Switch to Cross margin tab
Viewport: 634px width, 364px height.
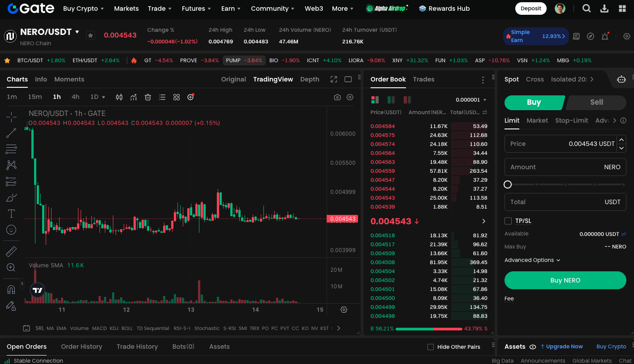(535, 79)
